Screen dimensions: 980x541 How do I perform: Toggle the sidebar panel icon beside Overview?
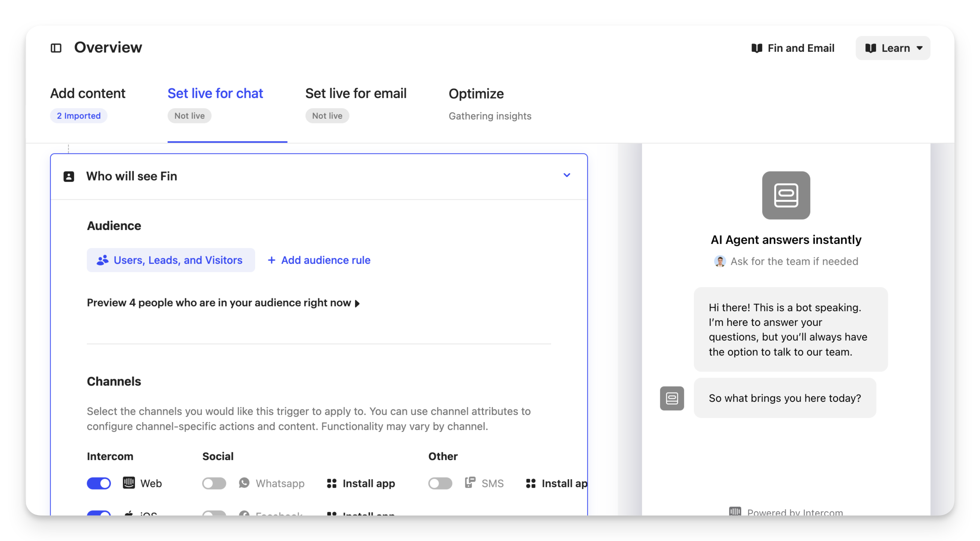tap(56, 48)
